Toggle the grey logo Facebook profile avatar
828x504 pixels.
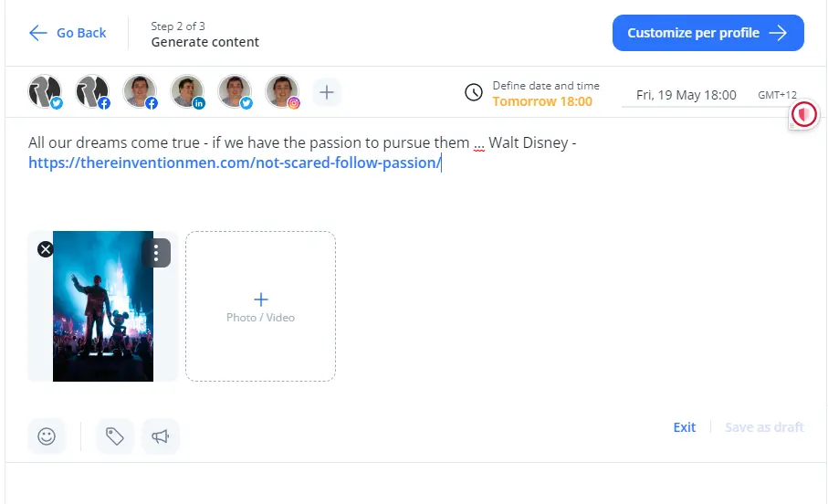pos(92,91)
